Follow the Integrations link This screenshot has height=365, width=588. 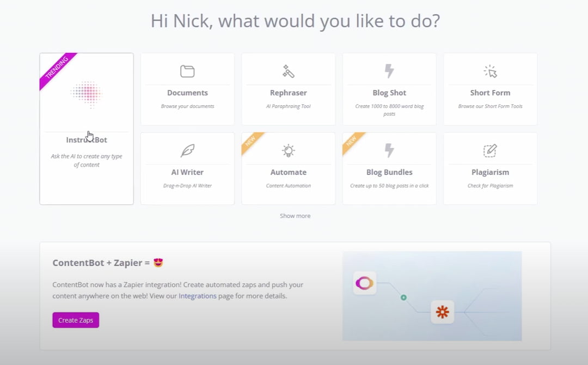click(x=198, y=296)
